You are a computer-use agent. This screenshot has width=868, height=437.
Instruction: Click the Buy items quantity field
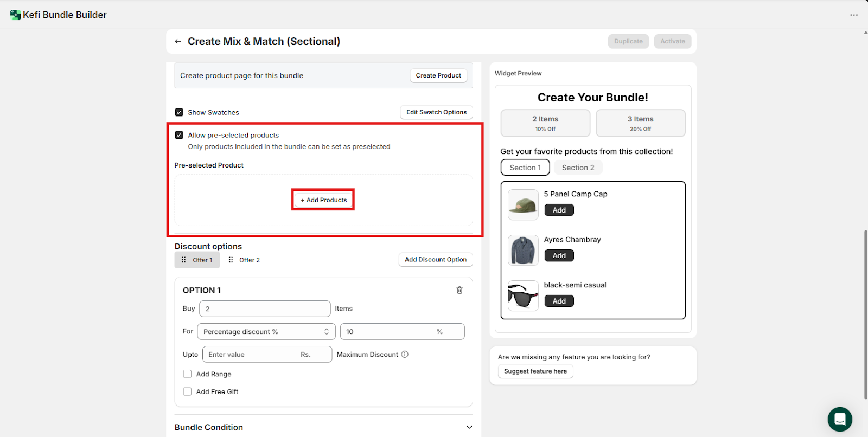(265, 309)
